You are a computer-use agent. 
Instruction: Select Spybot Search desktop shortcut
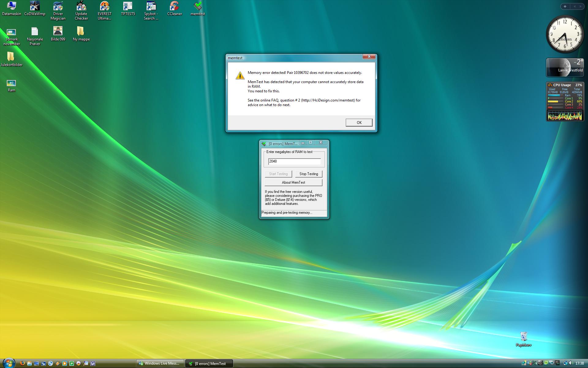pos(151,10)
